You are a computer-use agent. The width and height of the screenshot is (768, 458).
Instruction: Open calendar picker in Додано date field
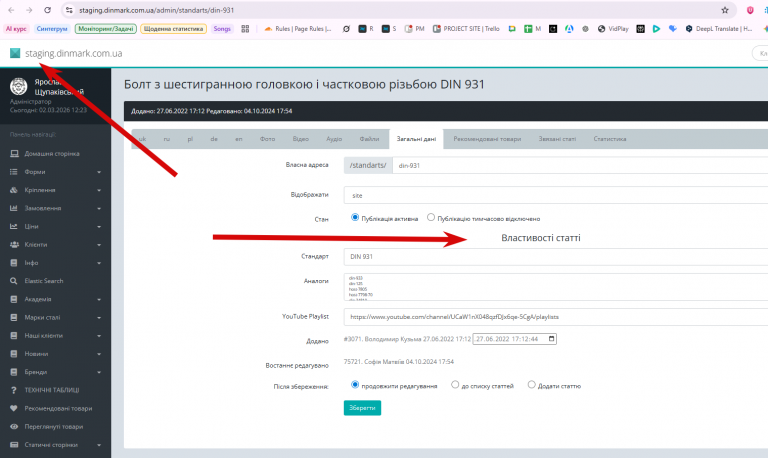click(x=552, y=339)
